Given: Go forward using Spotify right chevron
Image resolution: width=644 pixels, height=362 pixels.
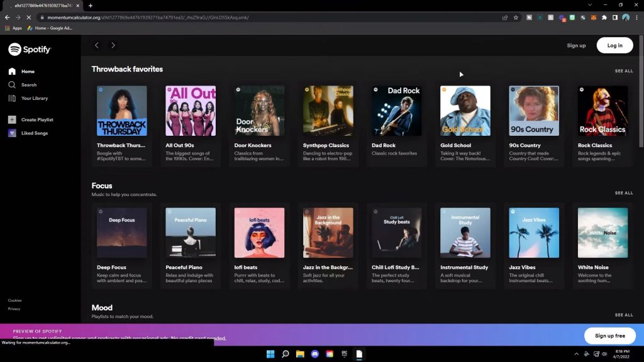Looking at the screenshot, I should (113, 45).
